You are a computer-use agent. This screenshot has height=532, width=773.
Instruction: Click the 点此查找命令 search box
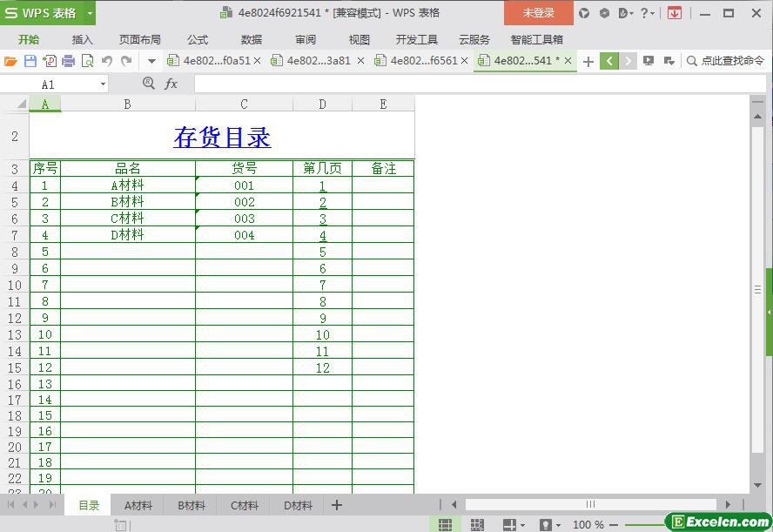click(726, 61)
